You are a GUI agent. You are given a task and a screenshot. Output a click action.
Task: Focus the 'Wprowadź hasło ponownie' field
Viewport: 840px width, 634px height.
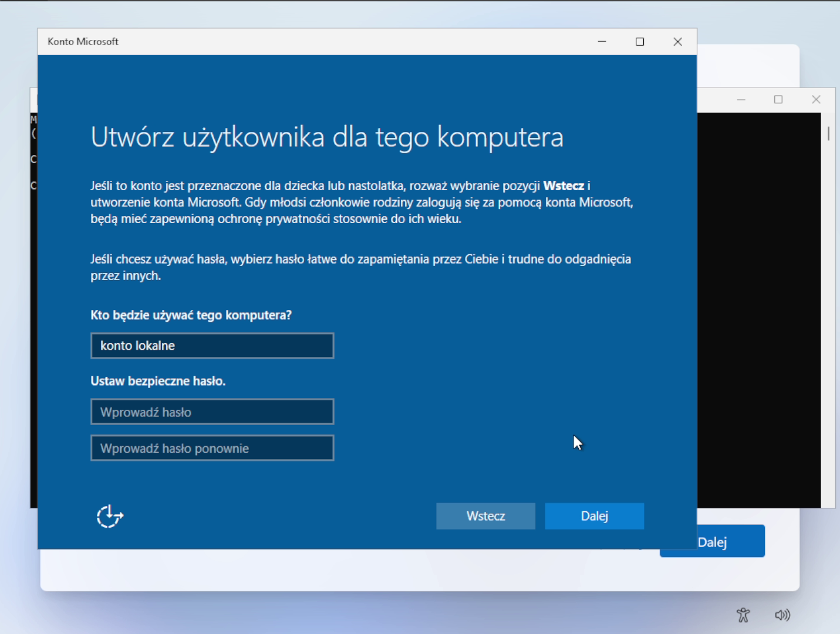pos(212,448)
